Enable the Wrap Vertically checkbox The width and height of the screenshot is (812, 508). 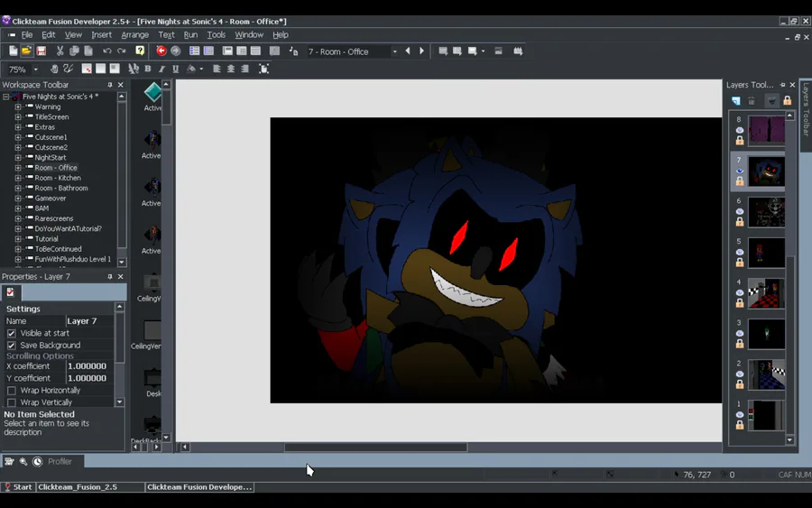12,402
